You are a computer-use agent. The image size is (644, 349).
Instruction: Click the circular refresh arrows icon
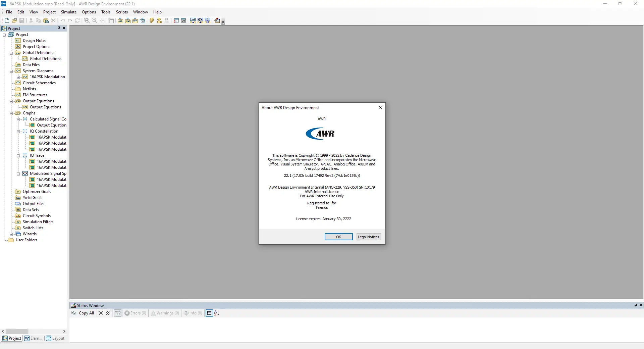[x=77, y=20]
